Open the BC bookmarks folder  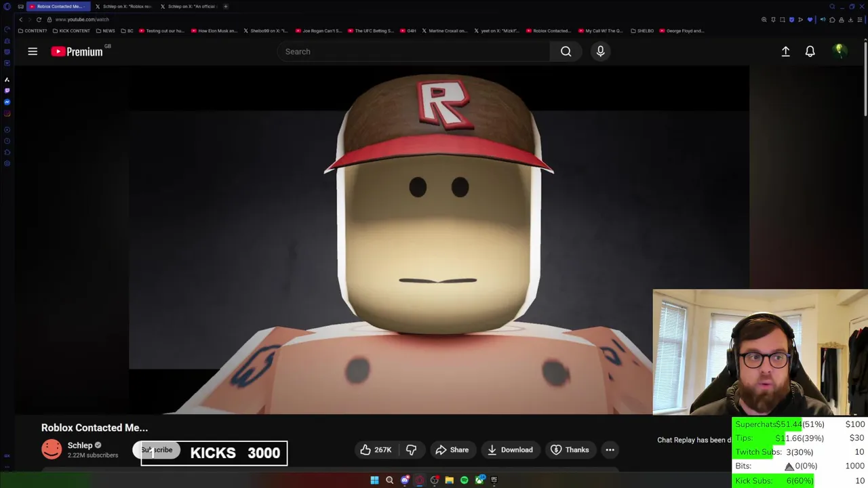tap(127, 30)
